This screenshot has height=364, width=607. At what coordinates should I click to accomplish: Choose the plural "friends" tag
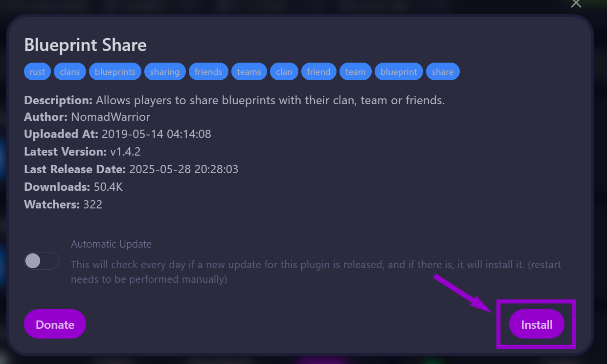click(x=208, y=71)
